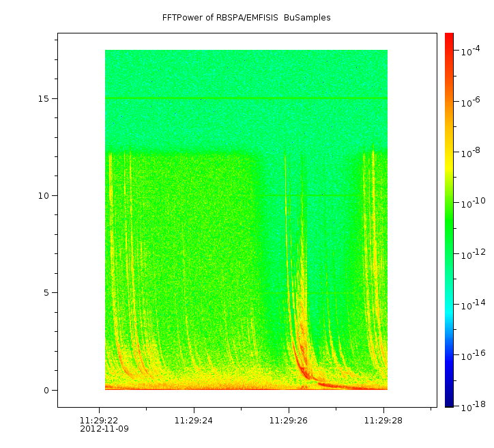Click the y-axis label 0
The height and width of the screenshot is (448, 494).
(46, 391)
